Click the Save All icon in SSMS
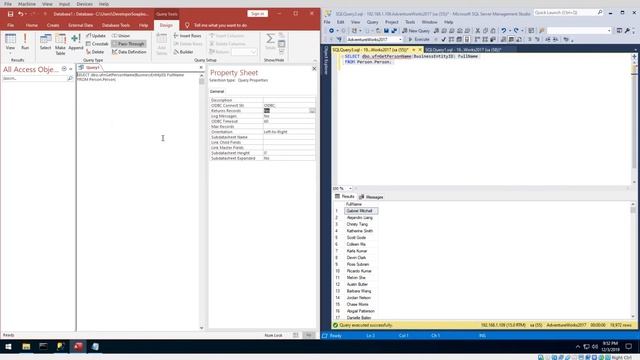 (394, 31)
